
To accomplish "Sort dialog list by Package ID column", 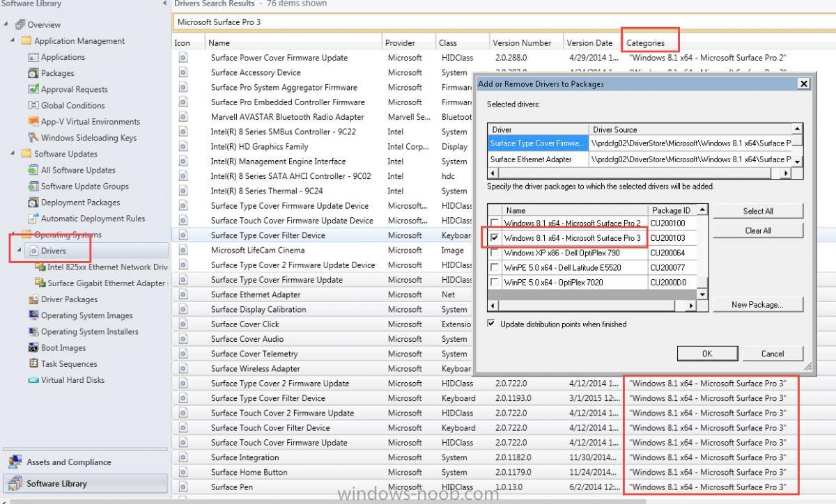I will (672, 210).
